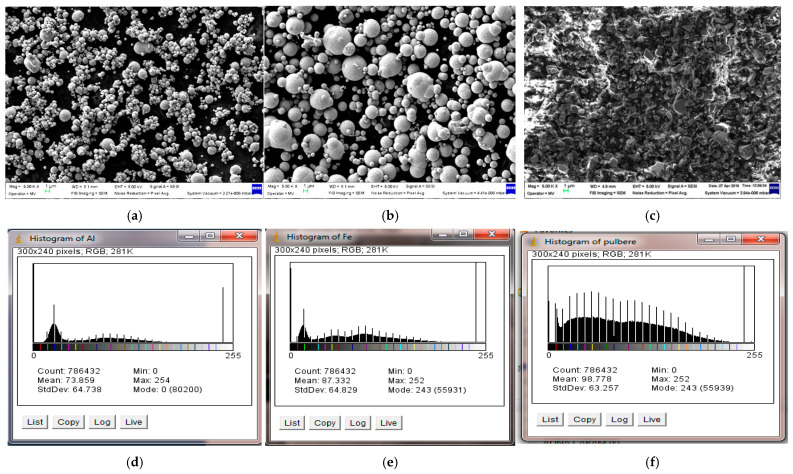Click 'Mode: 243 (55939)' in pulbere histogram
793x474 pixels.
pos(692,388)
